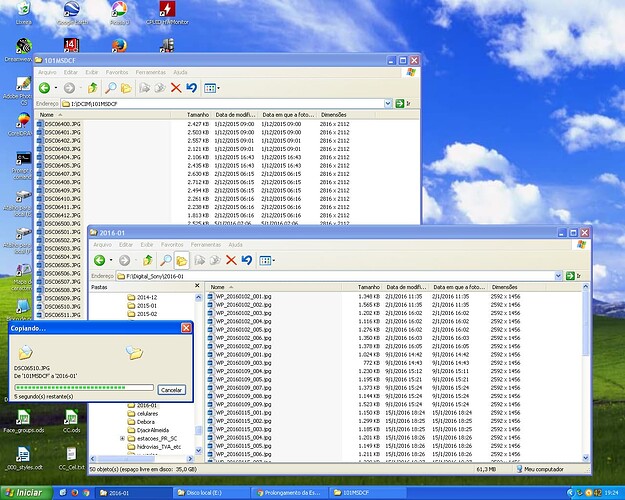Expand the address bar dropdown in 101MSDCF
The image size is (625, 500).
coord(390,103)
